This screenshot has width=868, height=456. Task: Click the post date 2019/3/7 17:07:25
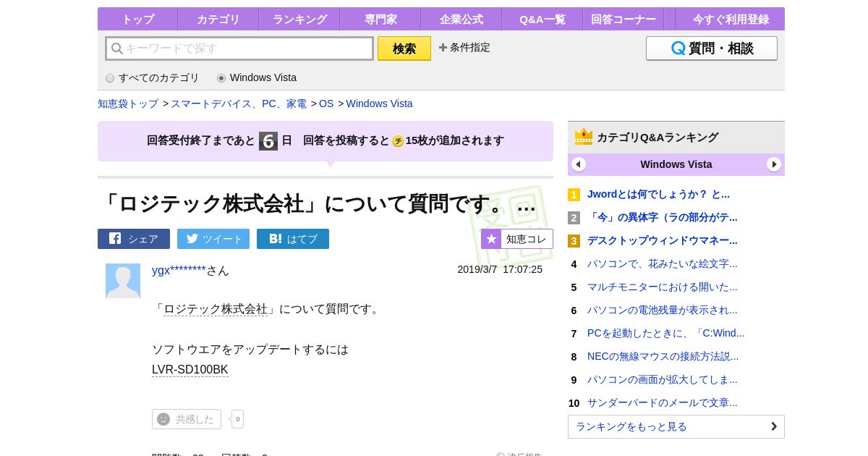point(500,269)
